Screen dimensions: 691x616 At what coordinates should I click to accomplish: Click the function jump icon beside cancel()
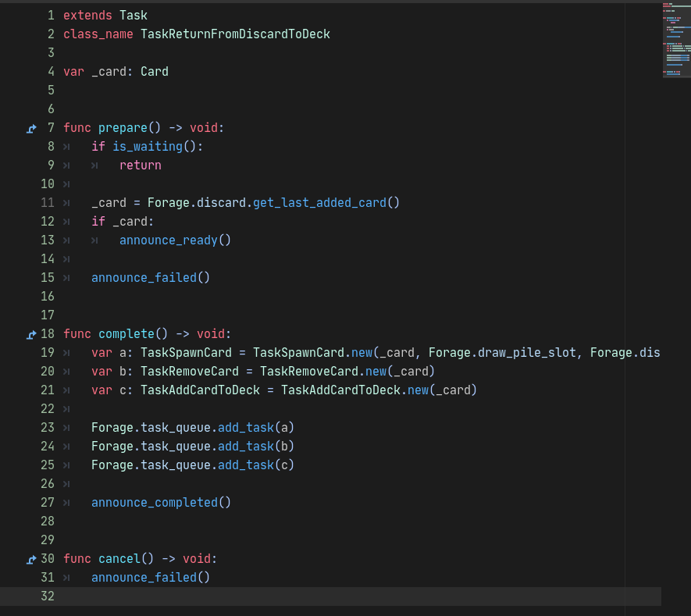(x=31, y=559)
